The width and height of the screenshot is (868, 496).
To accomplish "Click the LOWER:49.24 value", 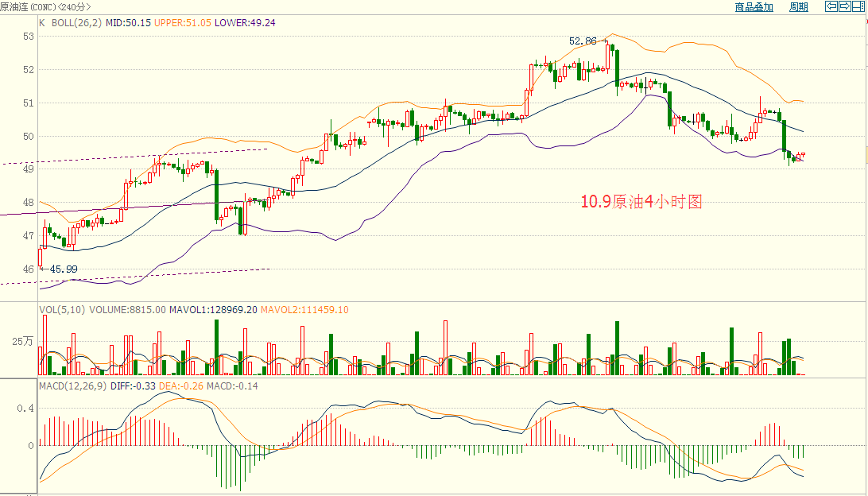I will 245,23.
